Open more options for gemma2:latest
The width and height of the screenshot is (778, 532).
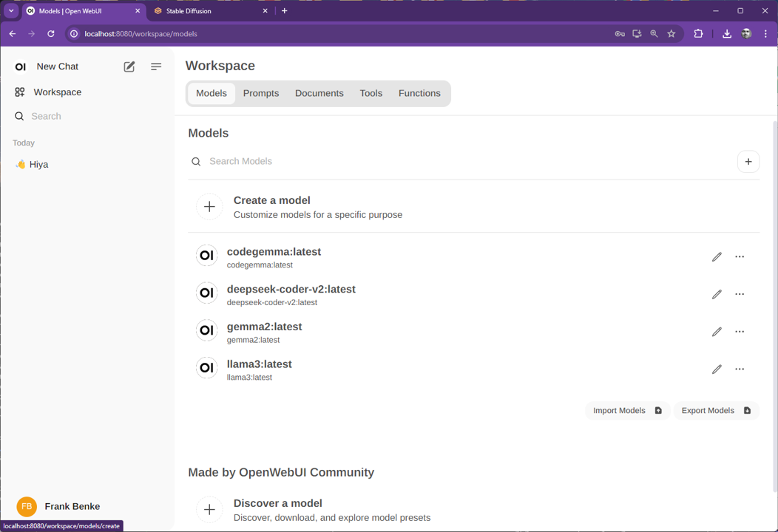coord(740,332)
